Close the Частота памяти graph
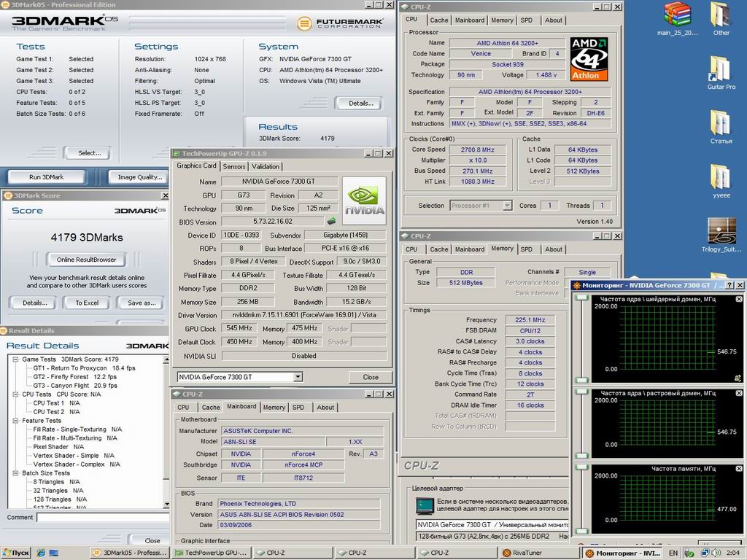Image resolution: width=747 pixels, height=560 pixels. (x=738, y=469)
